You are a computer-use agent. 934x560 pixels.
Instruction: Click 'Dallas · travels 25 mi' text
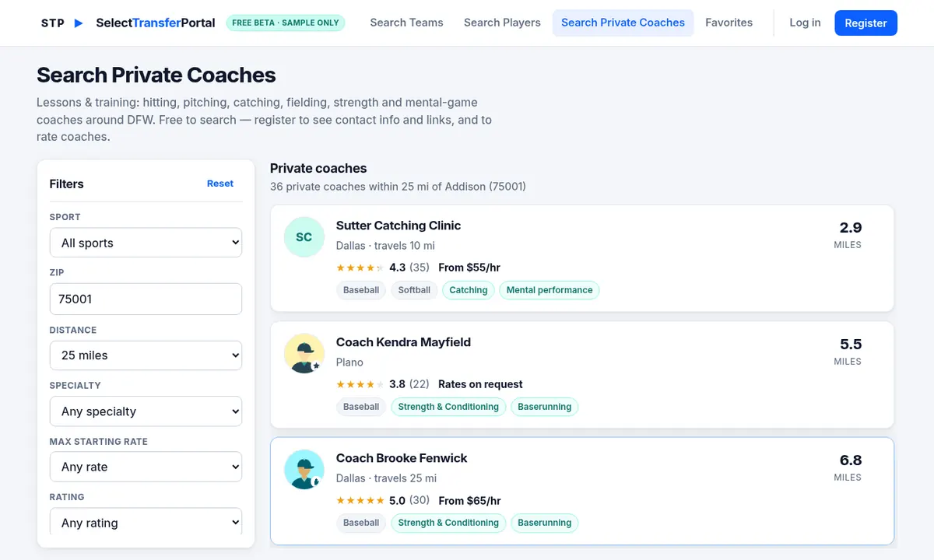[386, 478]
